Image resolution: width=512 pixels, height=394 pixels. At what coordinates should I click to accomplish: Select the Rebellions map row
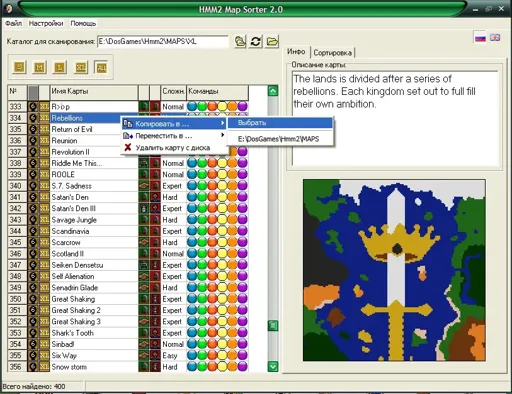[x=128, y=118]
